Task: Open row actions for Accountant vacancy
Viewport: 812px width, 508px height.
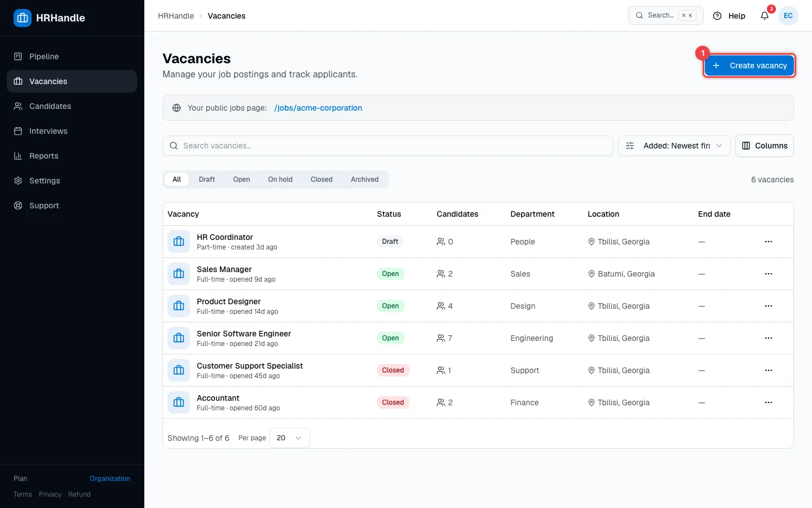Action: (768, 402)
